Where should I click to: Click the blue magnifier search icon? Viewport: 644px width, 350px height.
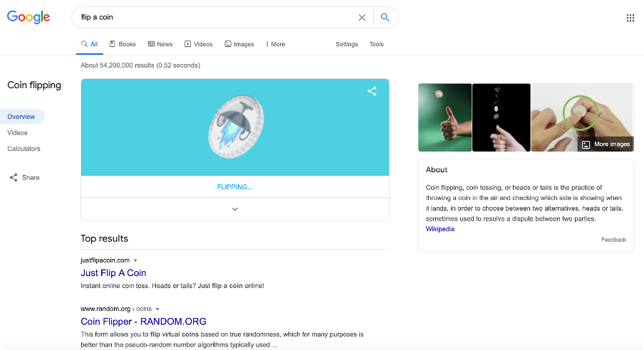tap(385, 17)
